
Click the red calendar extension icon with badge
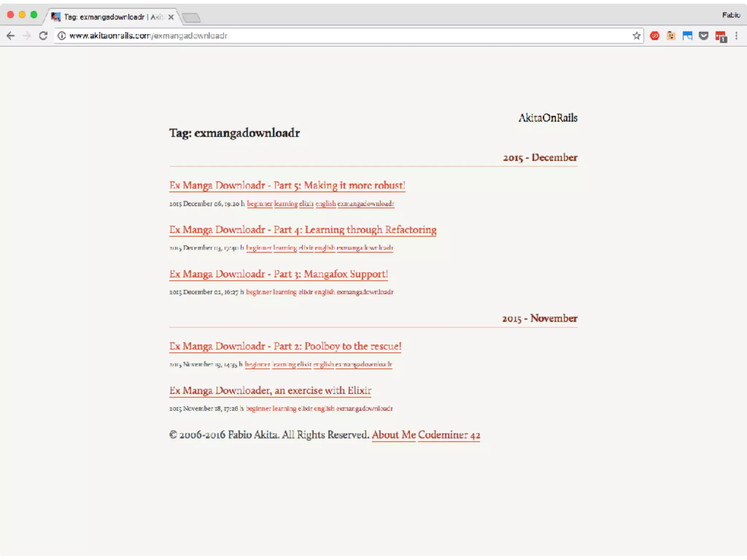[721, 36]
